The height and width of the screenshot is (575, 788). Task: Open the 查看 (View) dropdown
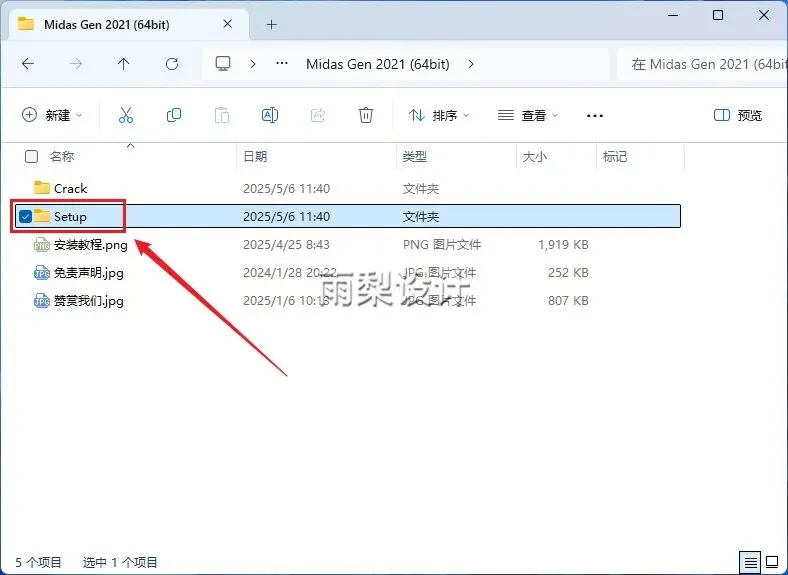click(x=528, y=116)
